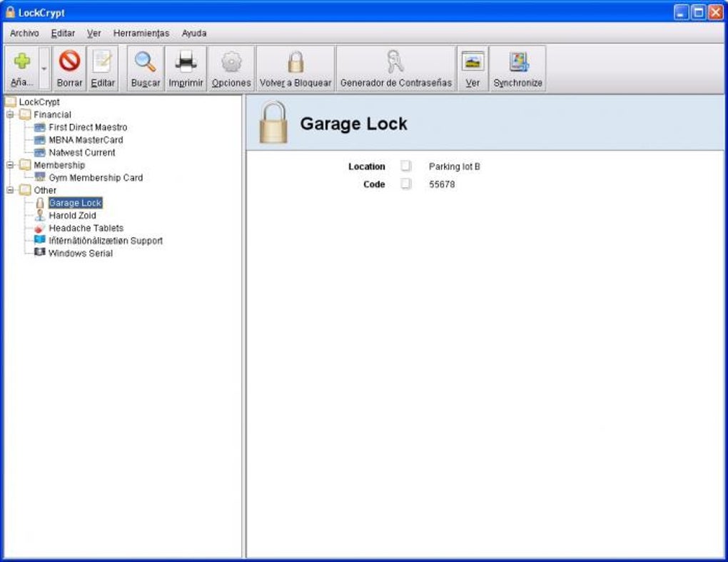This screenshot has width=728, height=562.
Task: Click the padlock icon beside Garage Lock tree item
Action: [40, 203]
